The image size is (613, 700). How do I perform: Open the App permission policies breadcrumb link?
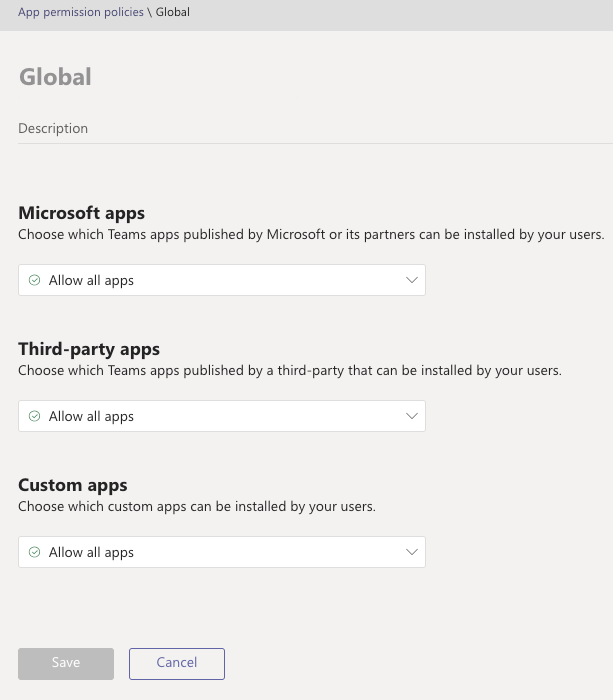click(82, 12)
